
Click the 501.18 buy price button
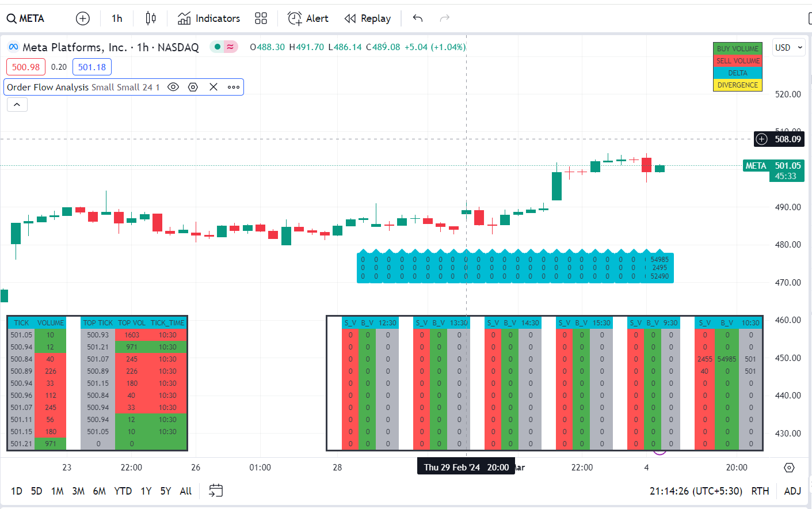coord(92,67)
